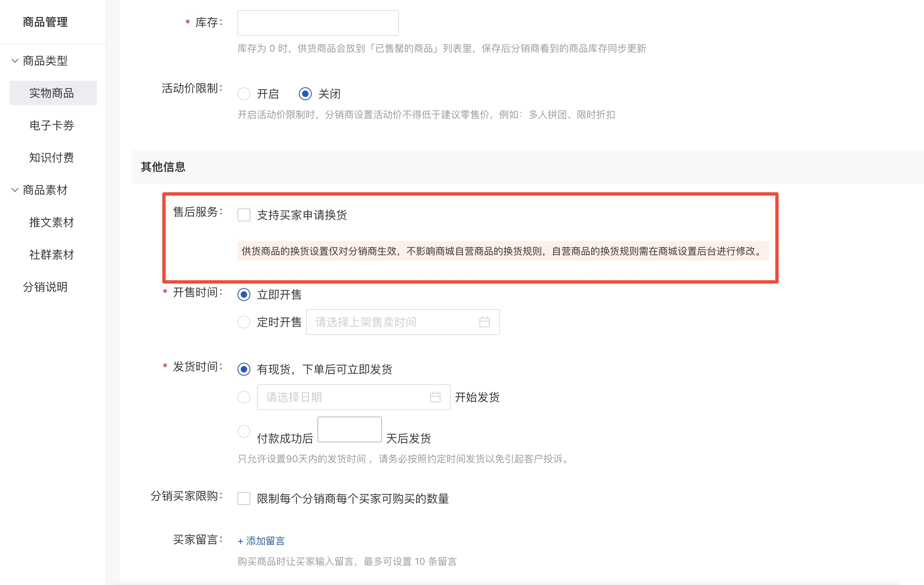Viewport: 924px width, 585px height.
Task: Click the 添加留言 link
Action: 261,541
